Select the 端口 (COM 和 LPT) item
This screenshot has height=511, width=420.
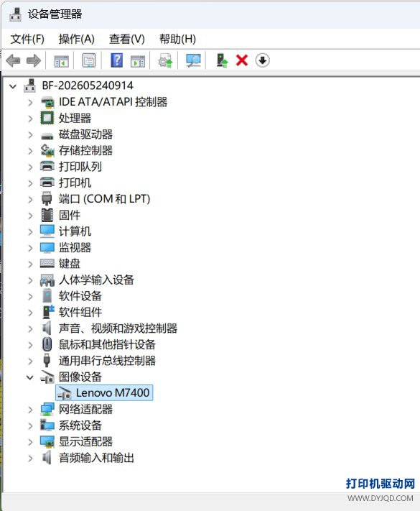pos(104,199)
